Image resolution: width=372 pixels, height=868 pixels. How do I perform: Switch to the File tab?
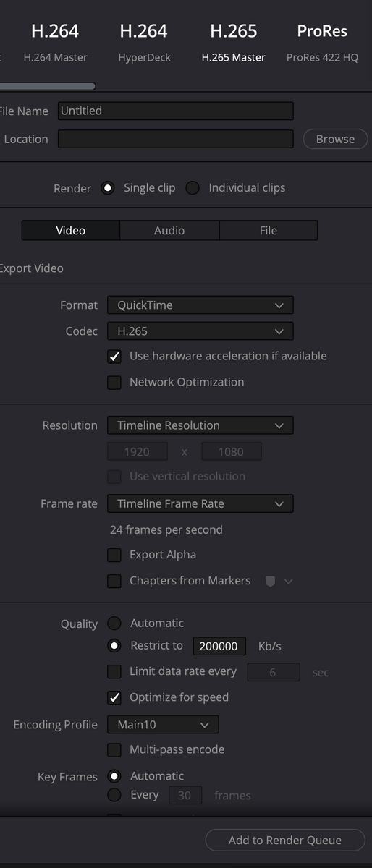coord(269,230)
